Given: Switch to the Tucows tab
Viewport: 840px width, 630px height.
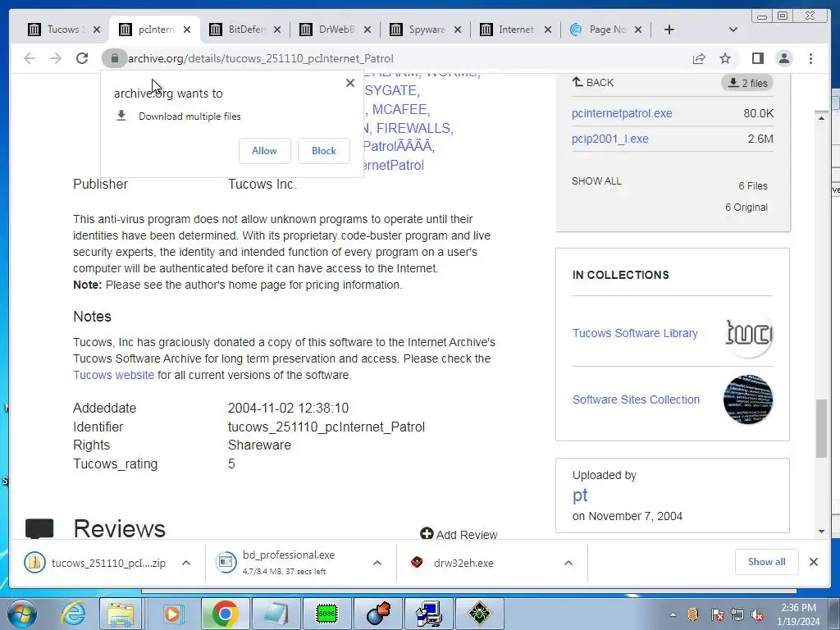Looking at the screenshot, I should click(57, 30).
